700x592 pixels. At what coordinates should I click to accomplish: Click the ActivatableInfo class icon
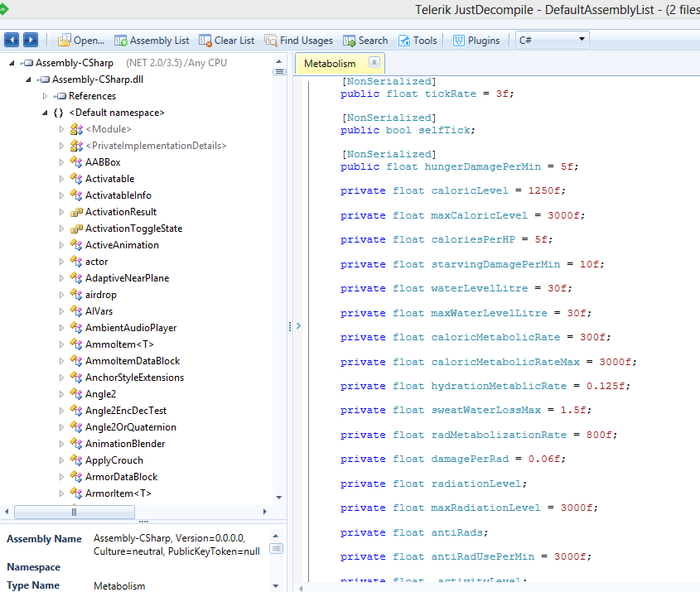click(76, 195)
